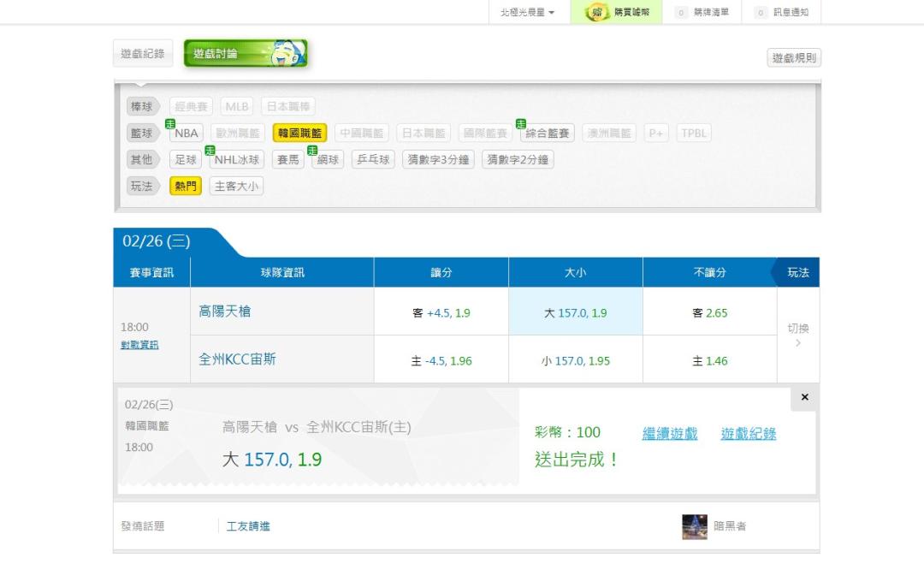Click the 繼續遊戲 link

click(669, 434)
